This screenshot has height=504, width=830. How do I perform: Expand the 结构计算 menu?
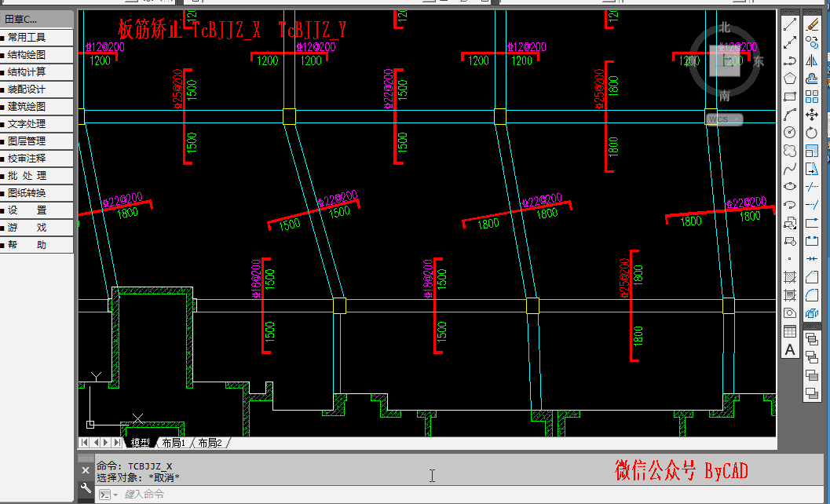[37, 72]
